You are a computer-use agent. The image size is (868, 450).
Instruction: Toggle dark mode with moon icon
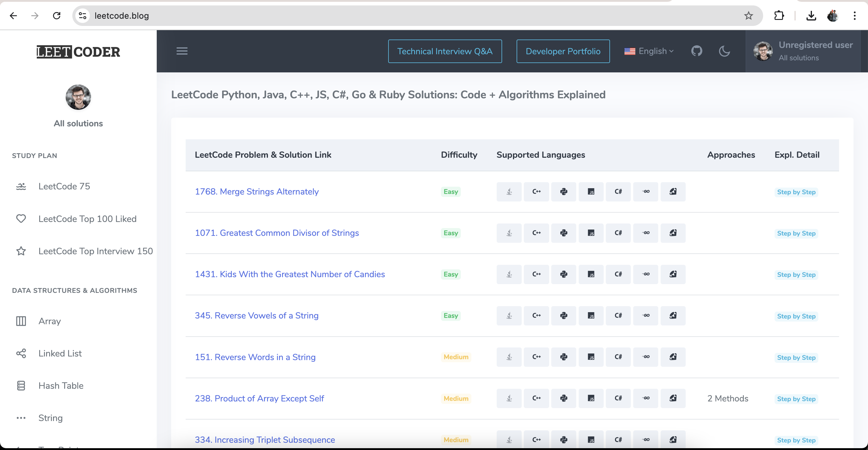point(724,51)
